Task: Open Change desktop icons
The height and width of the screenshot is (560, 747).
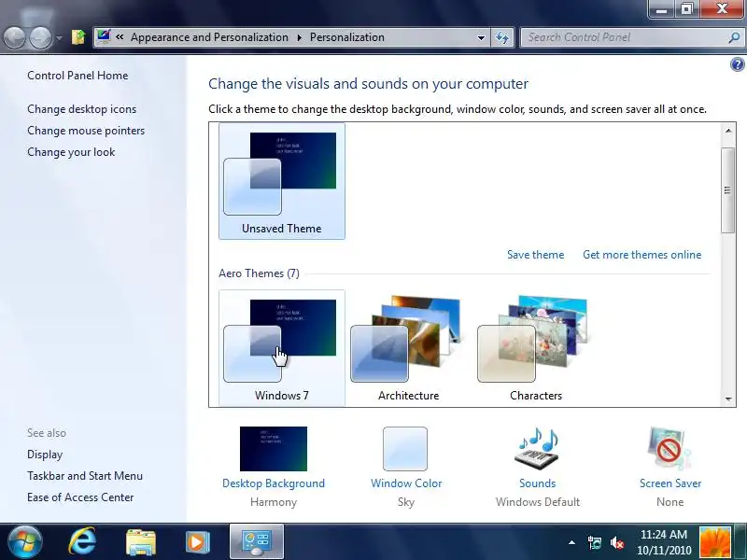Action: [81, 109]
